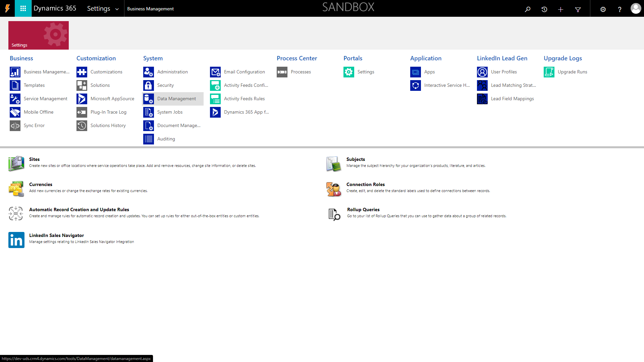Open the Subjects link
The image size is (644, 362).
tap(356, 159)
